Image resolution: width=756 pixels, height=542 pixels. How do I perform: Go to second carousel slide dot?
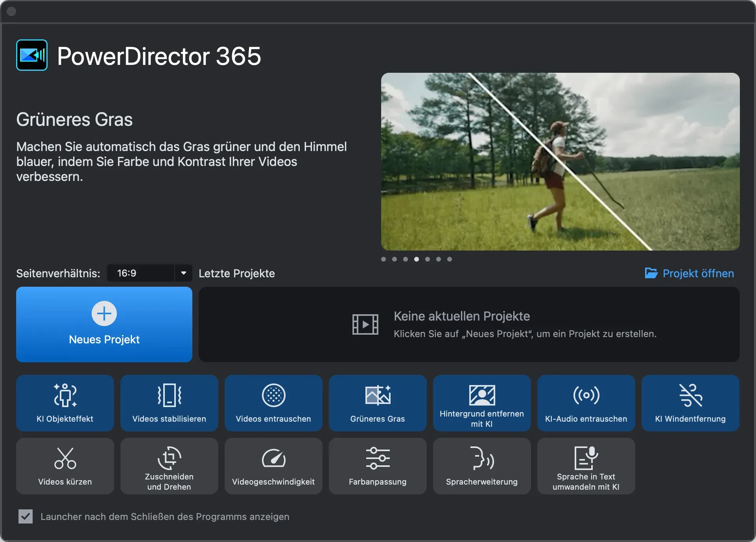click(395, 259)
